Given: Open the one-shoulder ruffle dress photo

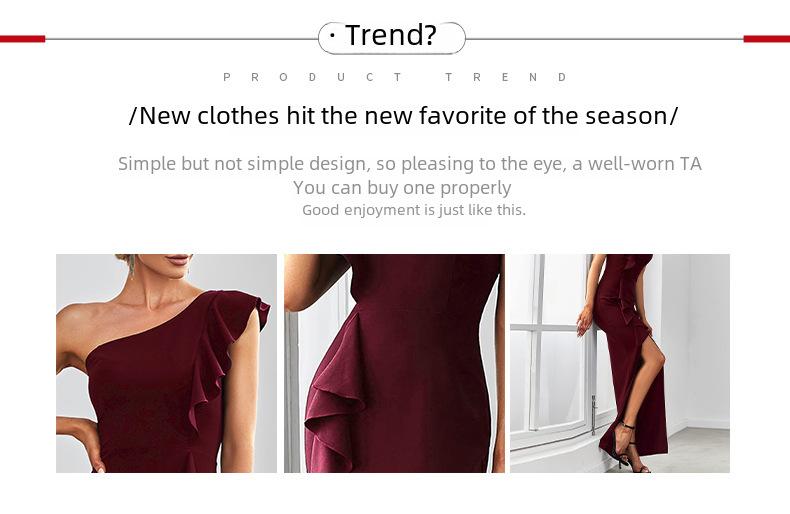Looking at the screenshot, I should point(166,363).
